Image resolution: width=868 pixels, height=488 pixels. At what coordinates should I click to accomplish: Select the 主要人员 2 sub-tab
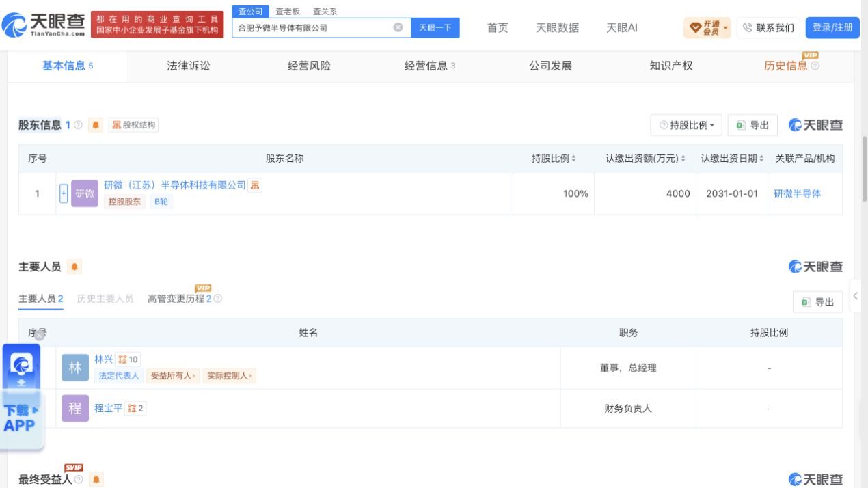point(41,299)
